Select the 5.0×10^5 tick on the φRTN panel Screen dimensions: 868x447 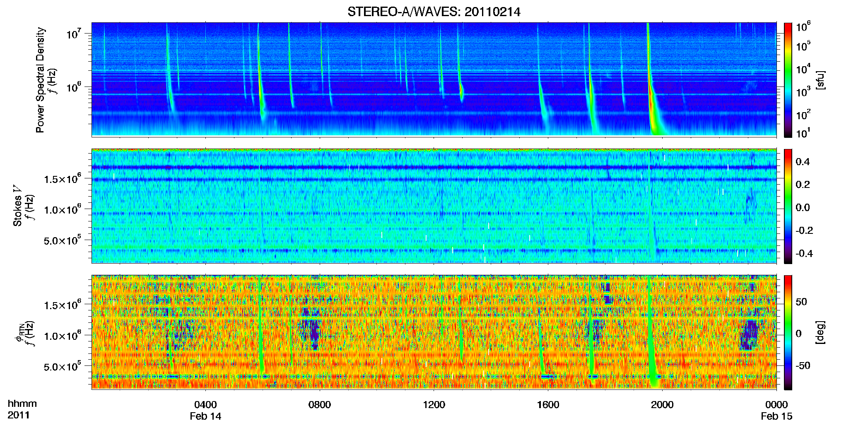tap(63, 366)
